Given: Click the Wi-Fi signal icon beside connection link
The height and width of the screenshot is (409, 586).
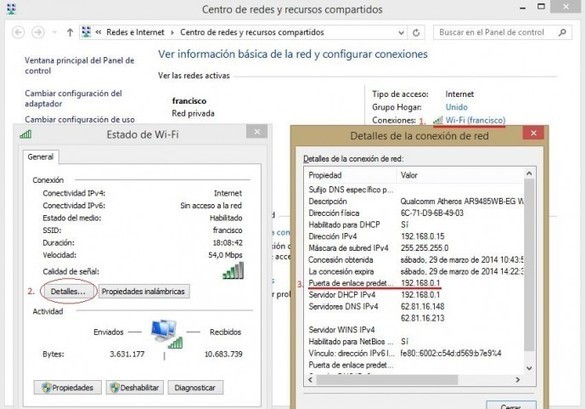Looking at the screenshot, I should pyautogui.click(x=438, y=120).
